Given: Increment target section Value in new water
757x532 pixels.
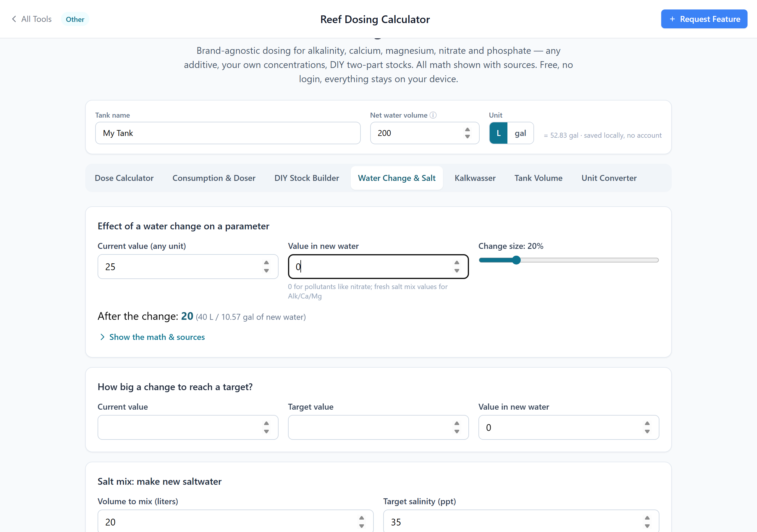Looking at the screenshot, I should [x=647, y=424].
